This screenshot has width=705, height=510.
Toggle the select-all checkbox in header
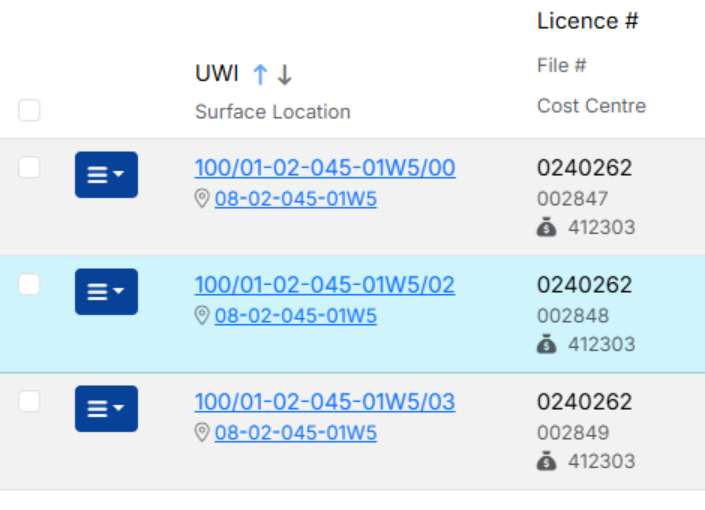[x=29, y=111]
